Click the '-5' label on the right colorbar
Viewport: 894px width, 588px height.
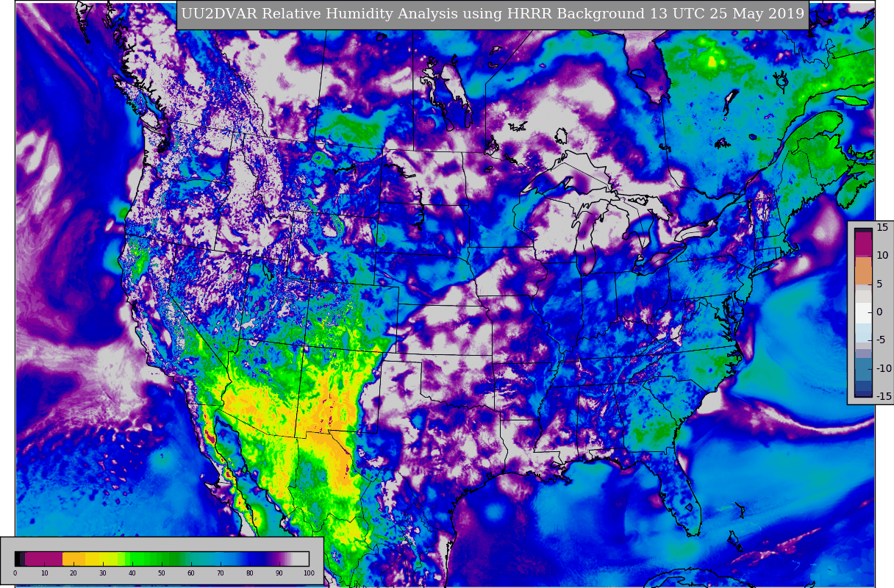point(882,340)
